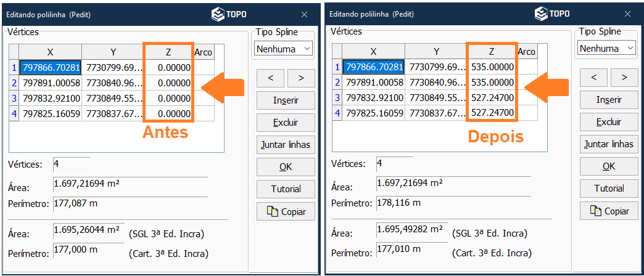Select Arco column header in left table
Image resolution: width=644 pixels, height=276 pixels.
[203, 52]
